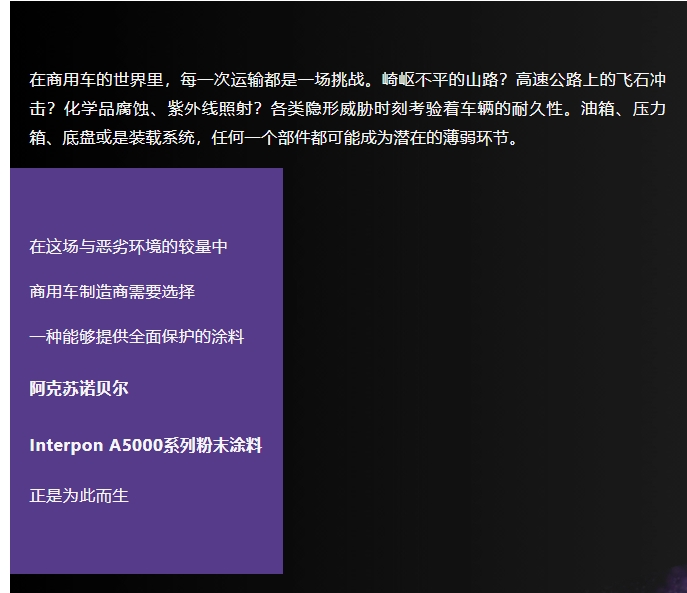Image resolution: width=687 pixels, height=593 pixels.
Task: Click the empty bottom area of the purple panel
Action: [146, 545]
